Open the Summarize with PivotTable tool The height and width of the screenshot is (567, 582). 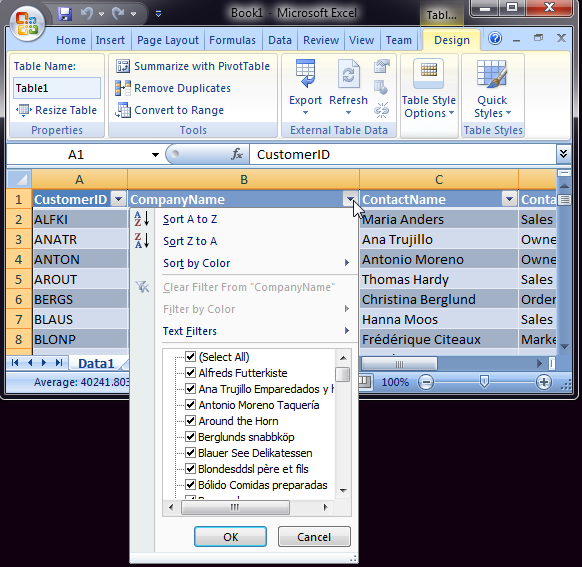193,66
